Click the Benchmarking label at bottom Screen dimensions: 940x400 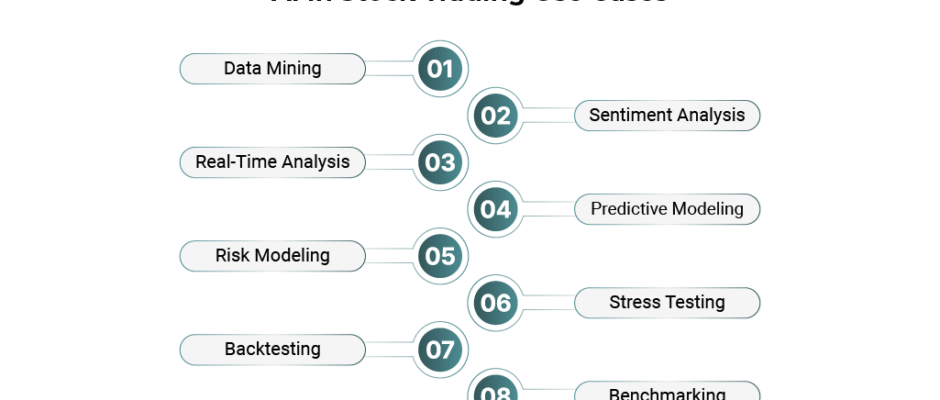(667, 391)
